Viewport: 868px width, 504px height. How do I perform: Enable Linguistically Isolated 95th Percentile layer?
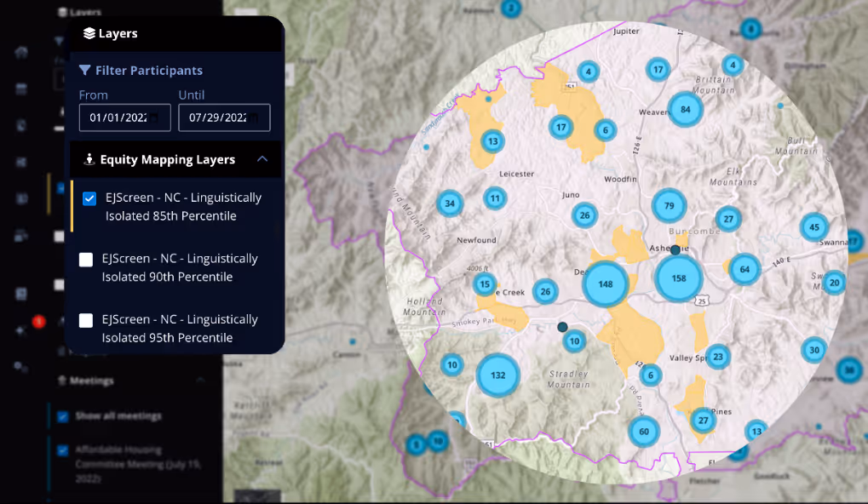coord(86,321)
